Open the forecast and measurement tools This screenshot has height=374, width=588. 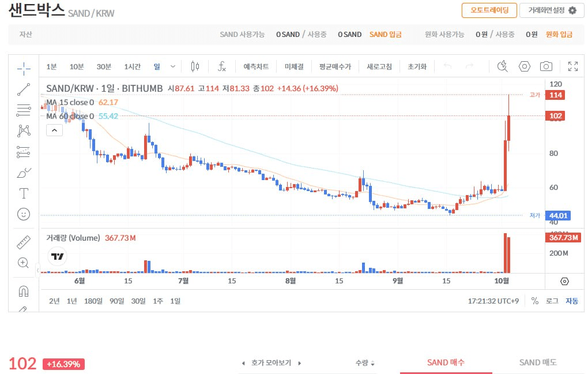24,152
